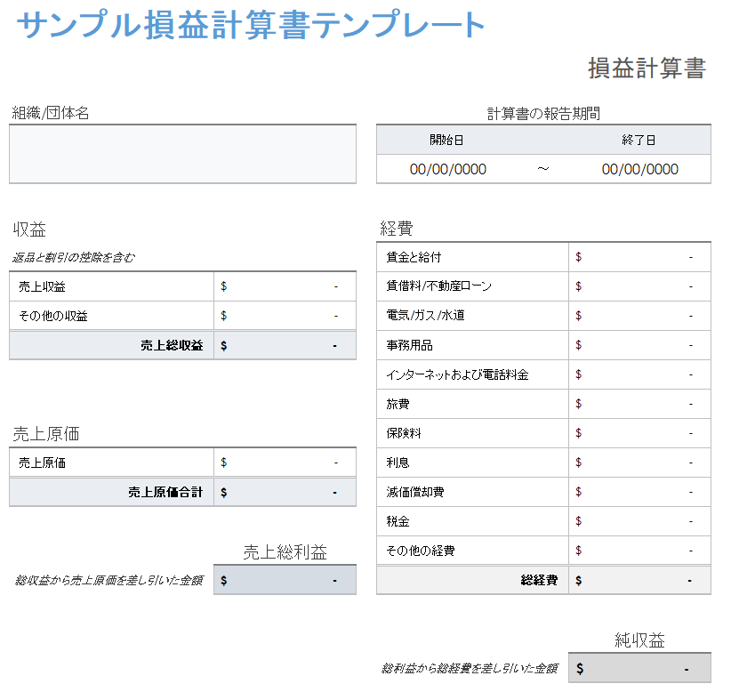This screenshot has height=700, width=731.
Task: Click the 旅費 amount cell
Action: click(639, 404)
